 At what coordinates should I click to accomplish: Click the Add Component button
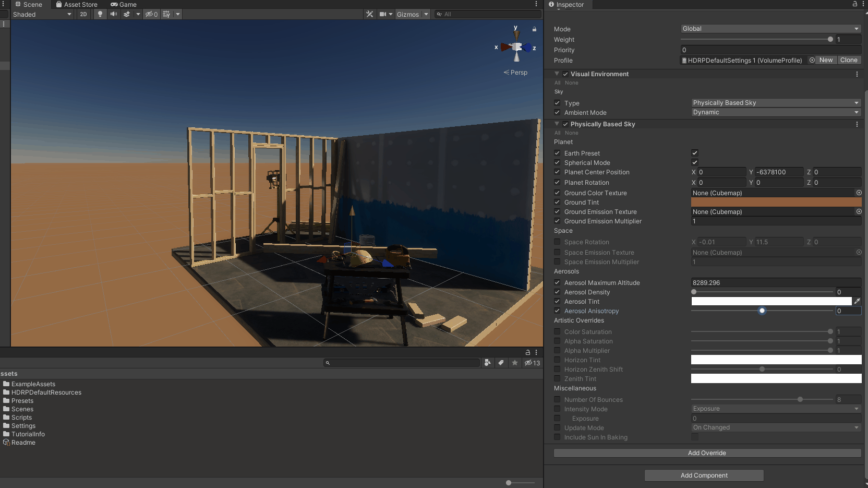point(704,475)
